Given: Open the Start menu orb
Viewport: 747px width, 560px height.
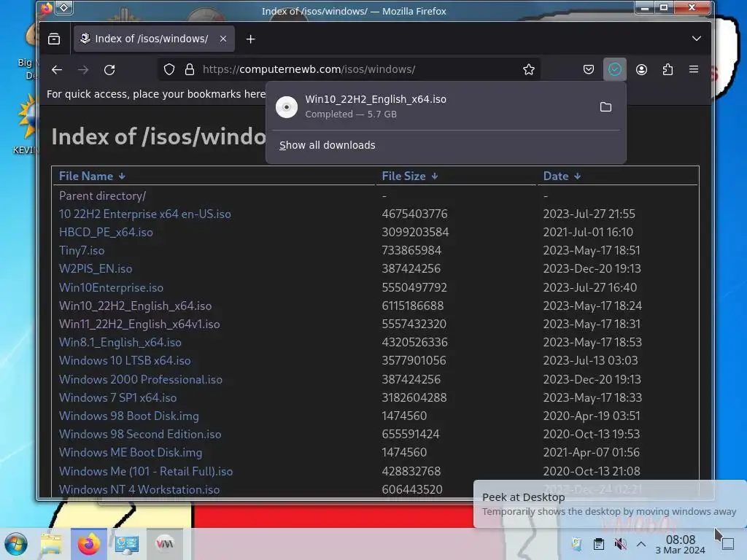Looking at the screenshot, I should tap(16, 544).
